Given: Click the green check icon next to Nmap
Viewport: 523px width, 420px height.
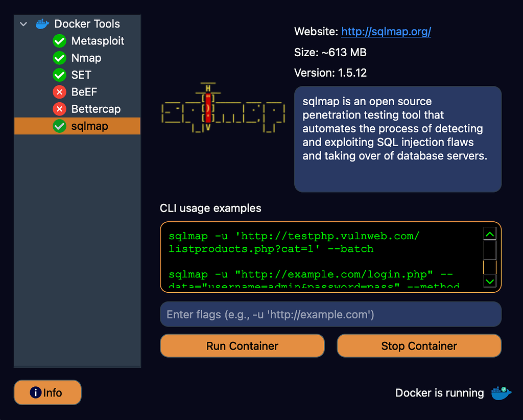Looking at the screenshot, I should tap(59, 58).
